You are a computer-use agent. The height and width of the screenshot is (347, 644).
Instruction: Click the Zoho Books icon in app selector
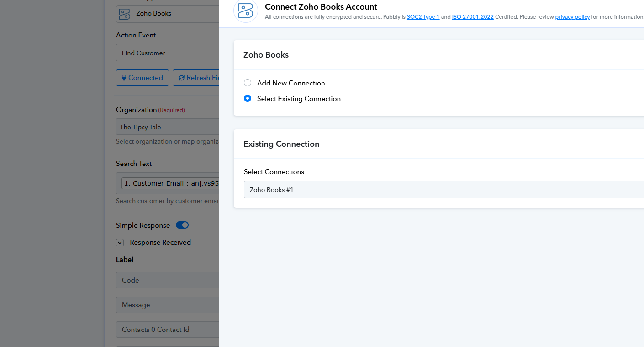(124, 14)
